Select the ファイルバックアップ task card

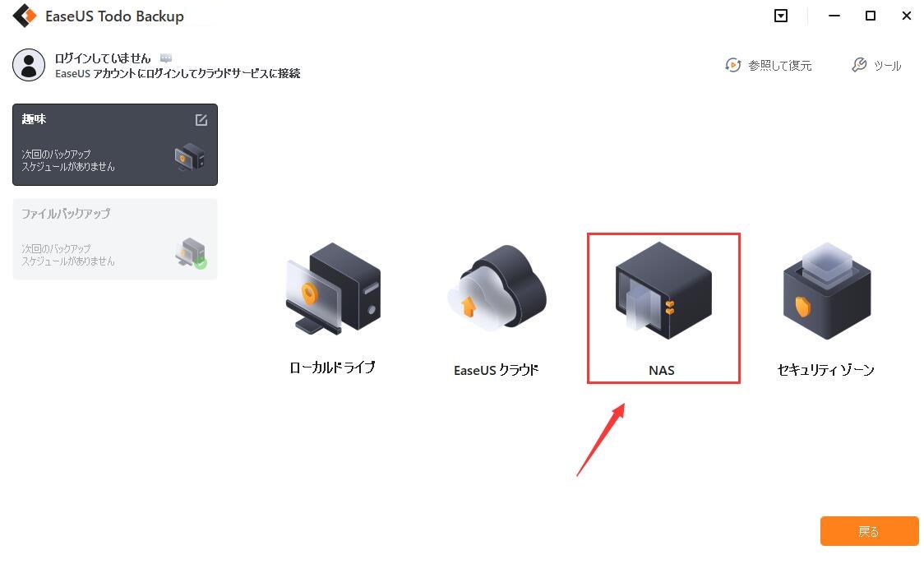[115, 238]
